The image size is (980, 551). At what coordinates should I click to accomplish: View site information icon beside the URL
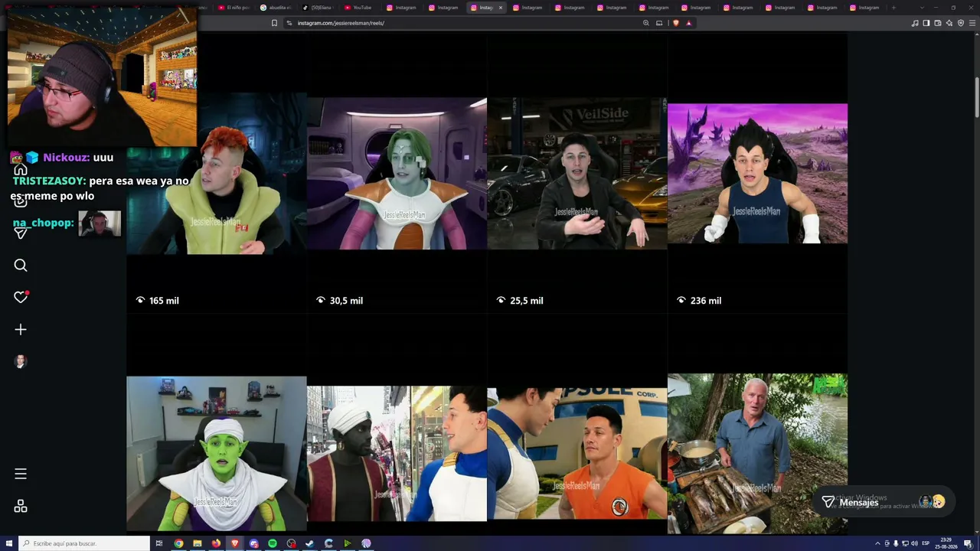pos(289,23)
